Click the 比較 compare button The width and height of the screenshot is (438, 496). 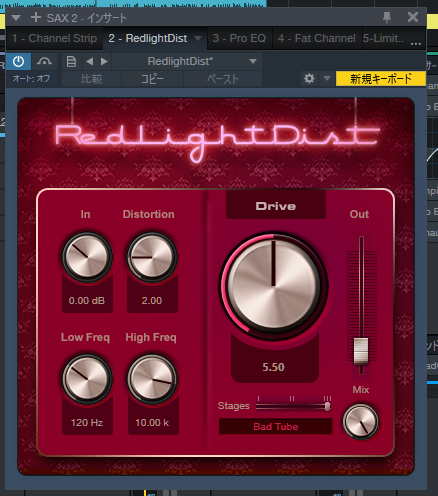pyautogui.click(x=91, y=79)
